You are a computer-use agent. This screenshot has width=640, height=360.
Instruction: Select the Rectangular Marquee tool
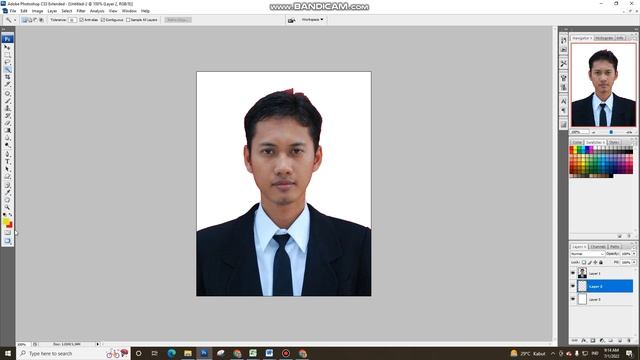[7, 55]
